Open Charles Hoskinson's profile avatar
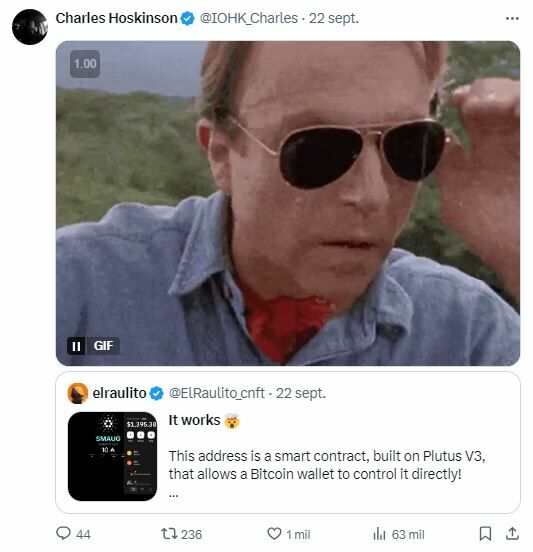Screen dimensions: 533x552 click(x=30, y=27)
